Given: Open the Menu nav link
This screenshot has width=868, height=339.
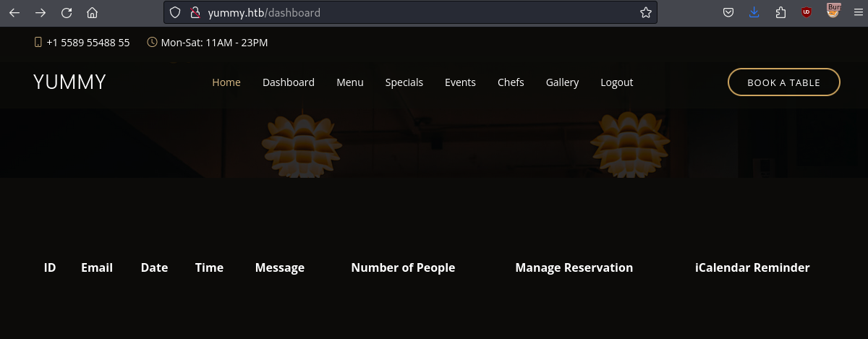Looking at the screenshot, I should 349,82.
